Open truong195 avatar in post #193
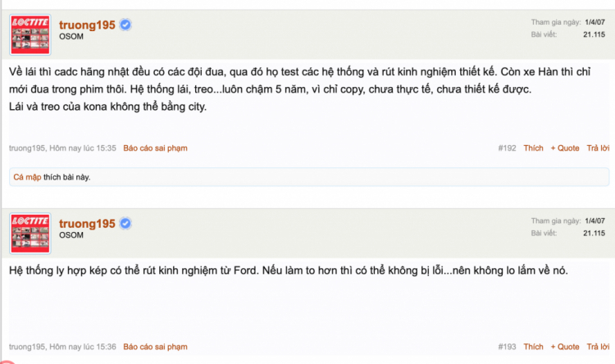 pyautogui.click(x=30, y=233)
